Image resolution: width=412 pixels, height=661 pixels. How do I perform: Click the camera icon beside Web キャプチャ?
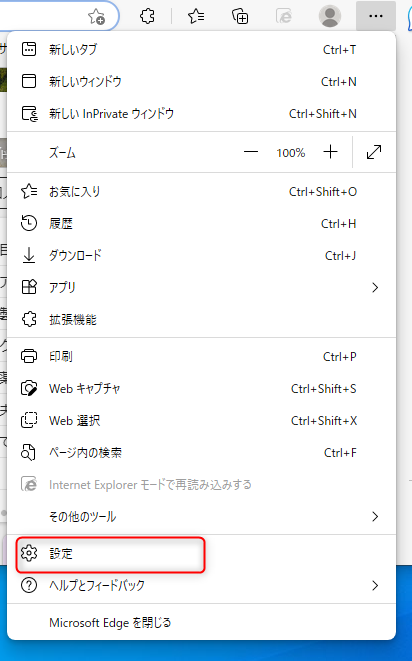[29, 389]
